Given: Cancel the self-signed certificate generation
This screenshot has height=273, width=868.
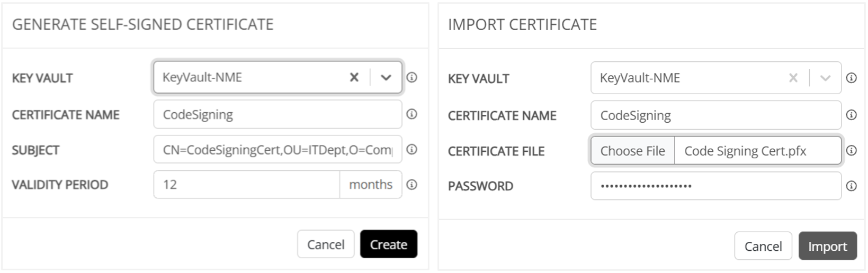Looking at the screenshot, I should click(x=325, y=244).
